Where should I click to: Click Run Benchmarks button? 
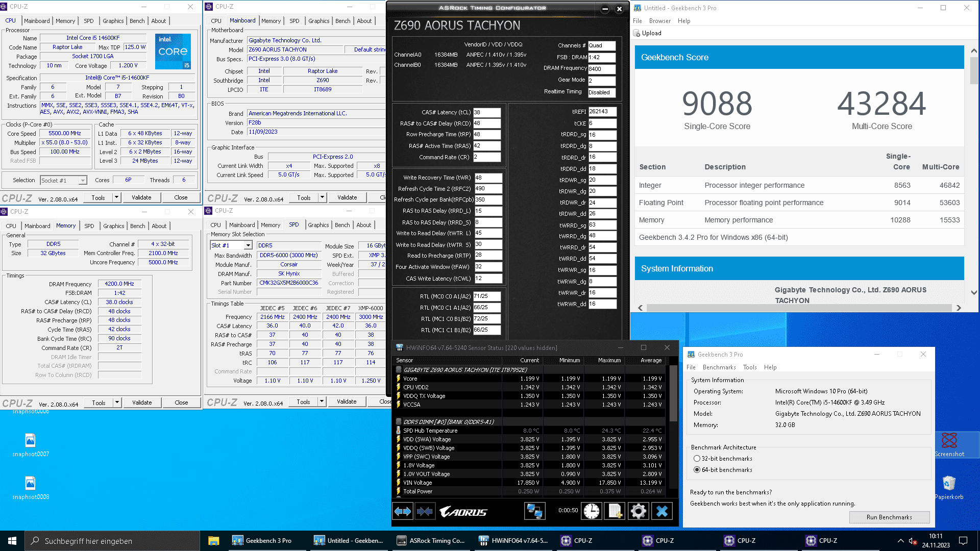pos(889,517)
